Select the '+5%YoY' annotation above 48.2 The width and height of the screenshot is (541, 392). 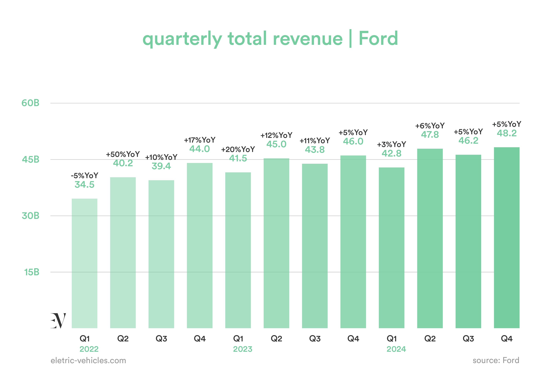(507, 124)
